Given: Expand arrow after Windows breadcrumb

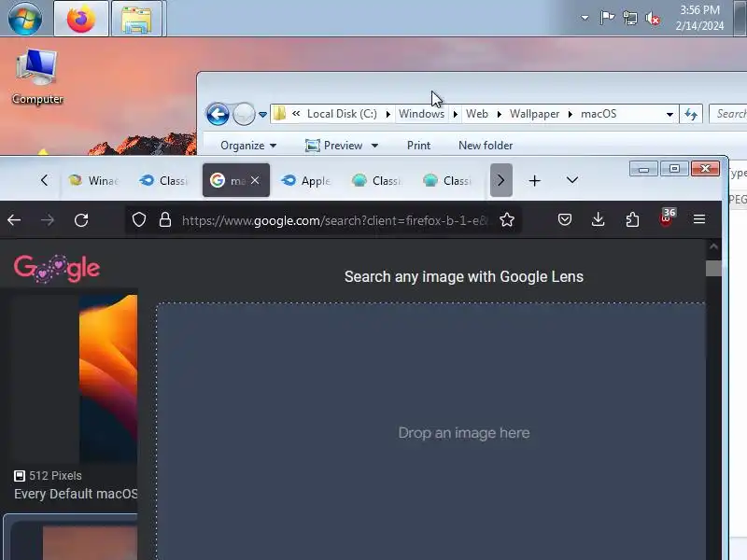Looking at the screenshot, I should 455,114.
